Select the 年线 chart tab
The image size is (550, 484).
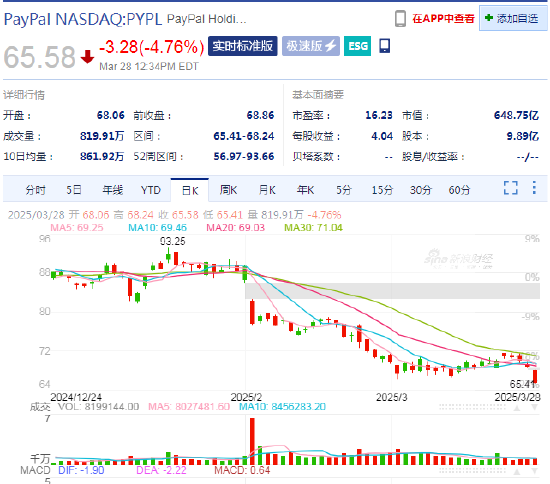coord(113,190)
